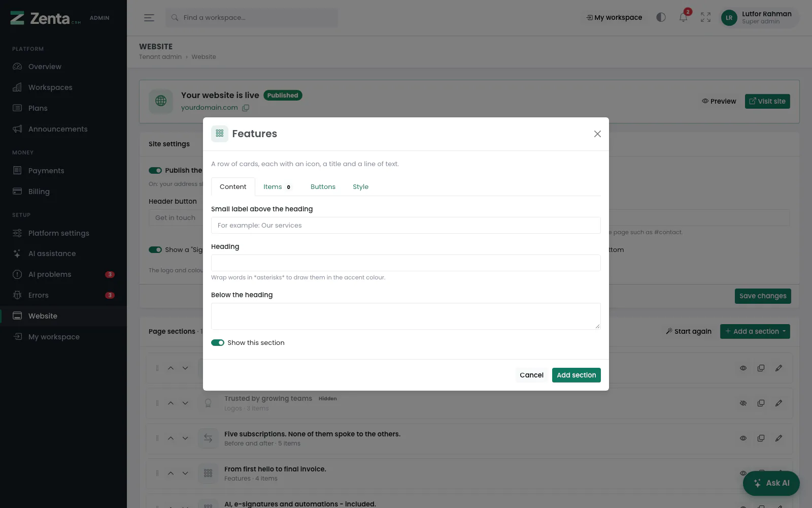Image resolution: width=812 pixels, height=508 pixels.
Task: Click into the Below the heading textarea
Action: (406, 316)
